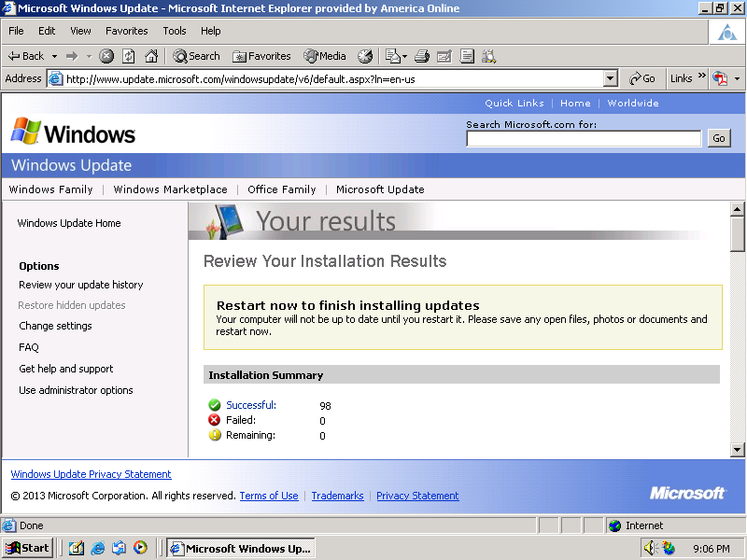
Task: Open the Adobe PDF toolbar dropdown arrow
Action: point(737,78)
